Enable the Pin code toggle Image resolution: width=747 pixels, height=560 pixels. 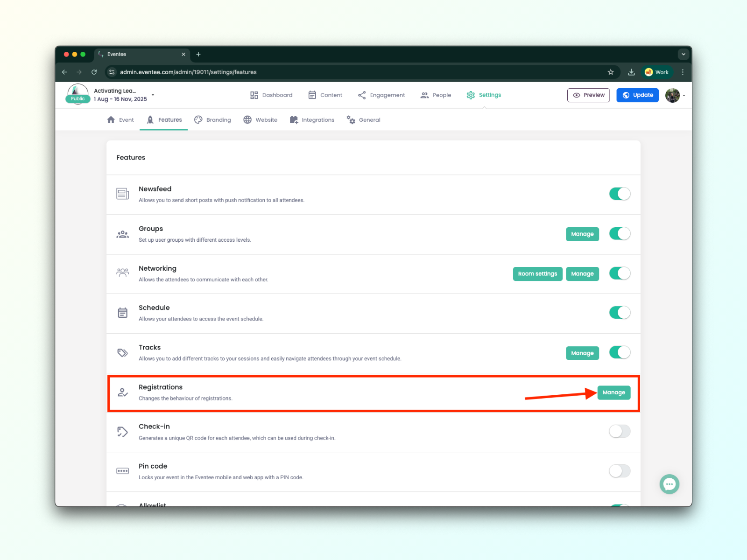tap(620, 471)
